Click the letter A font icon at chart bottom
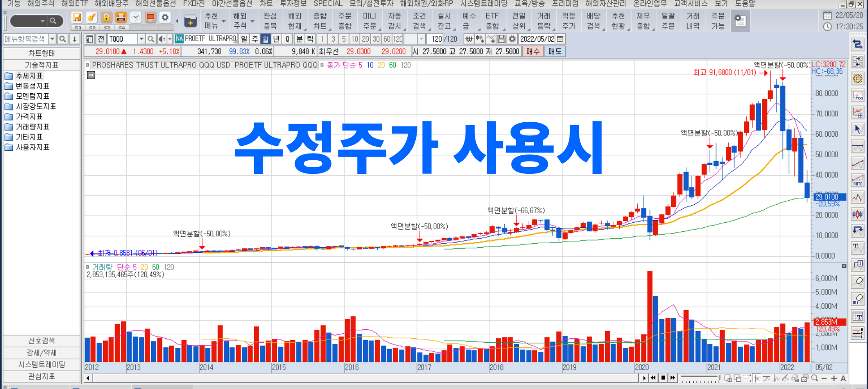Image resolution: width=868 pixels, height=389 pixels. pyautogui.click(x=843, y=378)
